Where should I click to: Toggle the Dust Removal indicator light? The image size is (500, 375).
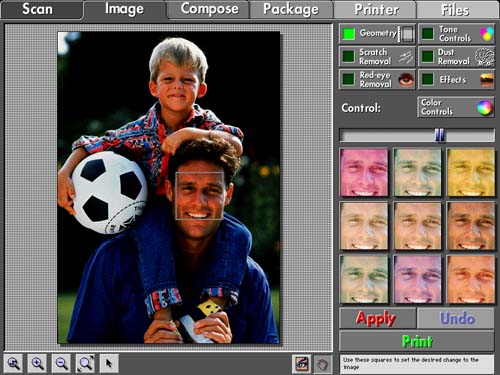pyautogui.click(x=427, y=56)
